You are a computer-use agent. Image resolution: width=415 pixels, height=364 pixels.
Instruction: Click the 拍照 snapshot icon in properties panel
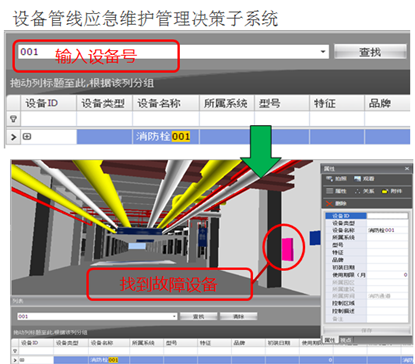330,179
